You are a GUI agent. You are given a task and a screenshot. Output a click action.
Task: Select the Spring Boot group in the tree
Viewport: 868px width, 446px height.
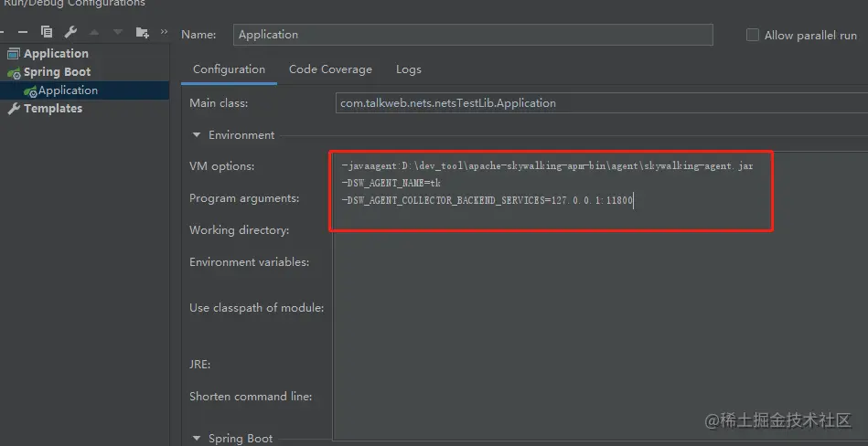[x=57, y=72]
